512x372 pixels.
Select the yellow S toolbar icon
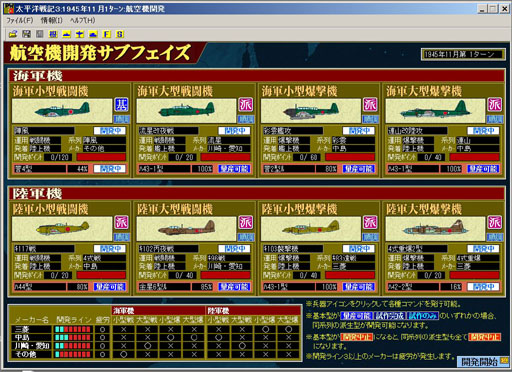point(120,34)
